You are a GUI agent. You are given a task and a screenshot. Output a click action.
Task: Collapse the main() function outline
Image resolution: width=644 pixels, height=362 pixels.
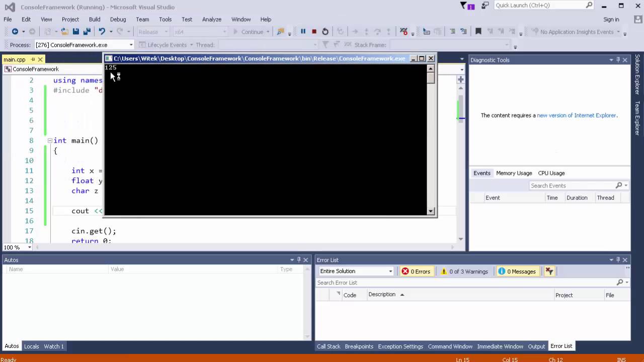(x=50, y=140)
